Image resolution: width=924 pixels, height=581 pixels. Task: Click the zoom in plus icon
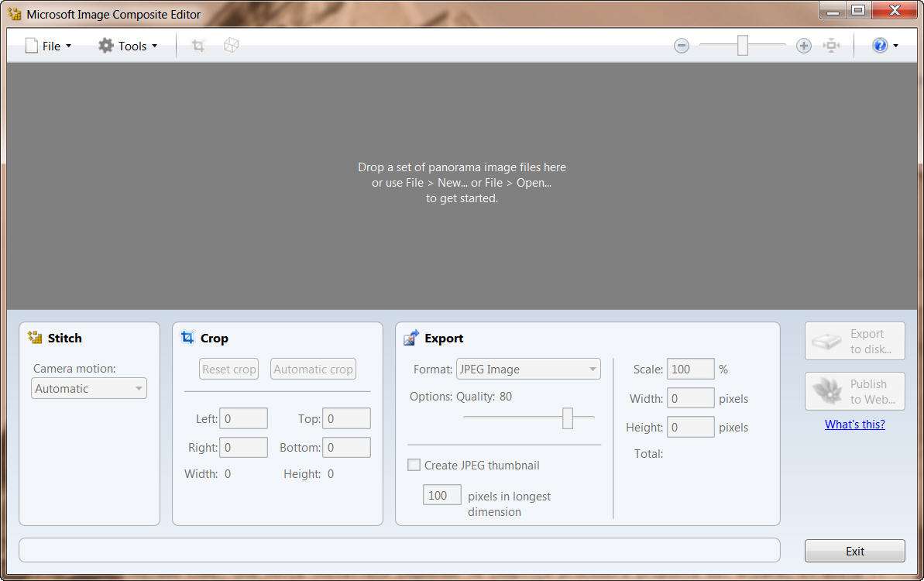(804, 46)
